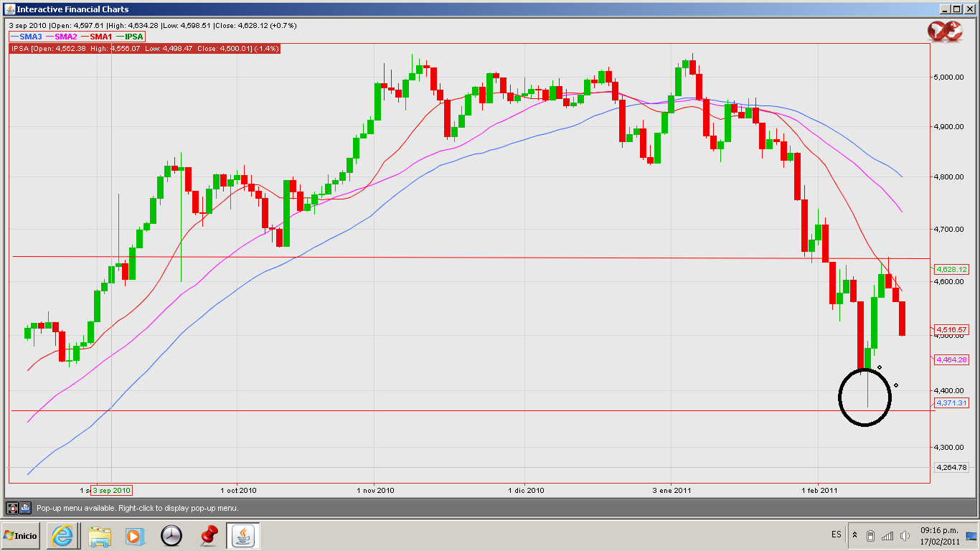Click the 4,800.00 price axis label
The width and height of the screenshot is (980, 551).
[x=951, y=177]
